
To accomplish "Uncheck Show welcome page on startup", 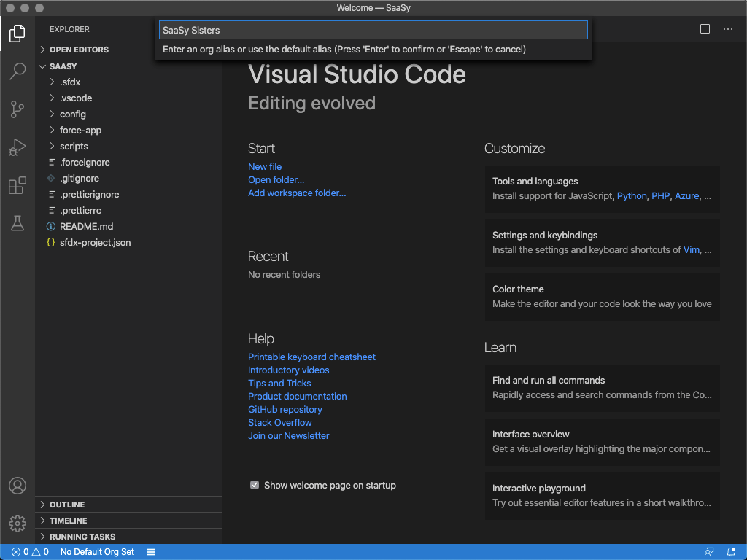I will tap(255, 485).
